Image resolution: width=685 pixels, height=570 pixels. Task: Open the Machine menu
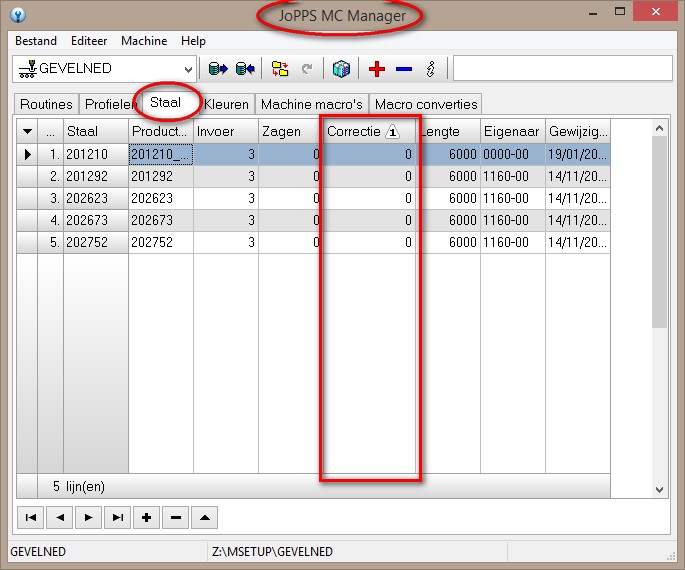[144, 41]
